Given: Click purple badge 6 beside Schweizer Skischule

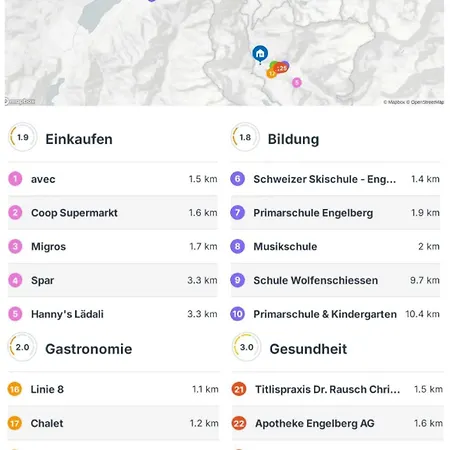Looking at the screenshot, I should click(x=237, y=179).
